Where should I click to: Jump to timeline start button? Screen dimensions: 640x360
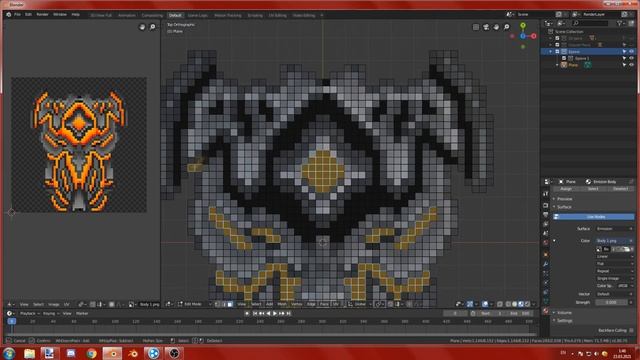[x=255, y=313]
